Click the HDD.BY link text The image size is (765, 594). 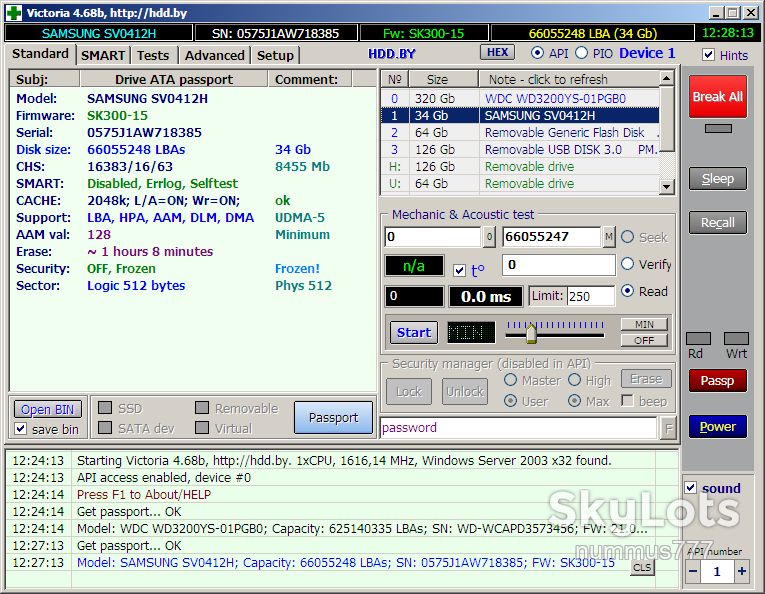[392, 54]
